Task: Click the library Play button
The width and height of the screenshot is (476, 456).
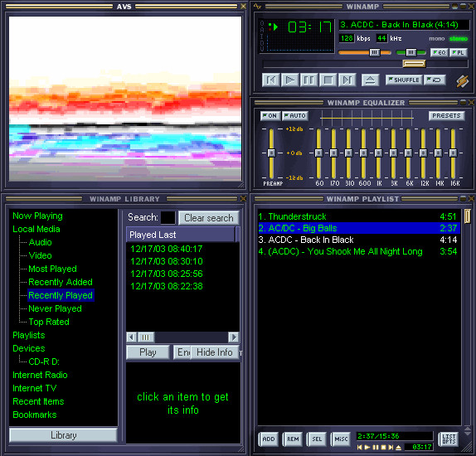Action: click(x=148, y=352)
